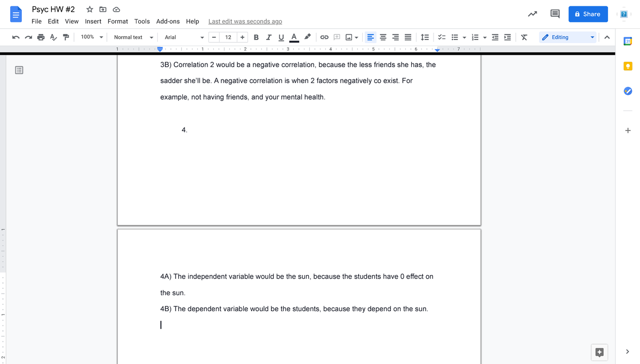The height and width of the screenshot is (364, 640).
Task: Open the text color picker
Action: point(293,37)
